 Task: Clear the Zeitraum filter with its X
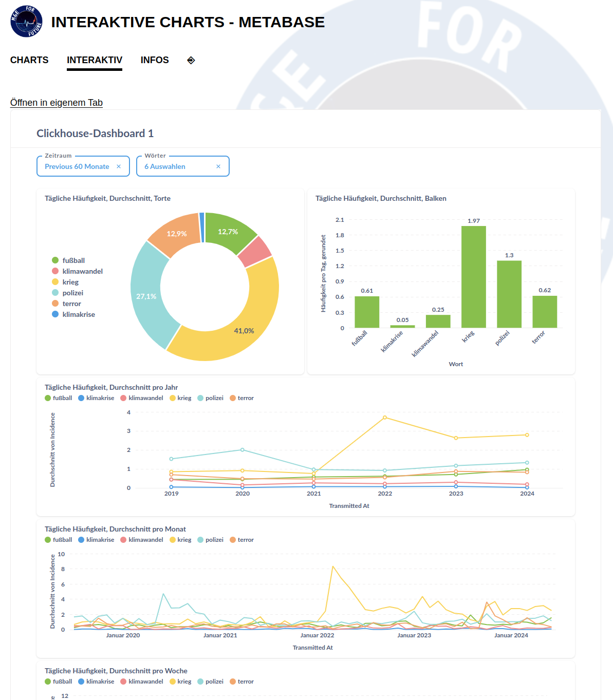tap(119, 166)
